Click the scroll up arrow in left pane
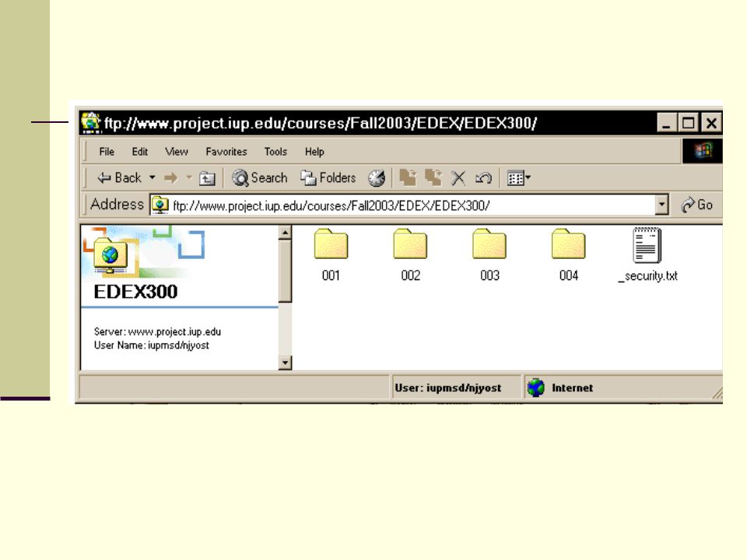 tap(285, 233)
